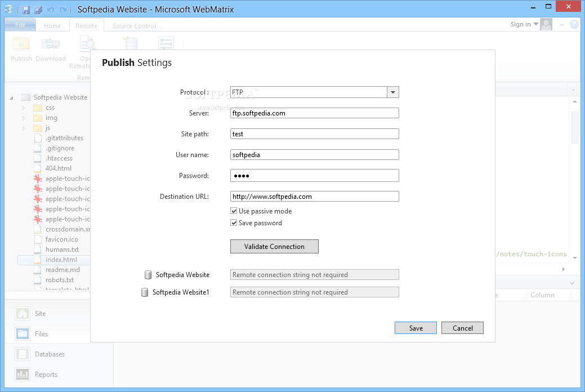Click the Sign in link
Viewport: 585px width, 392px height.
[x=520, y=24]
